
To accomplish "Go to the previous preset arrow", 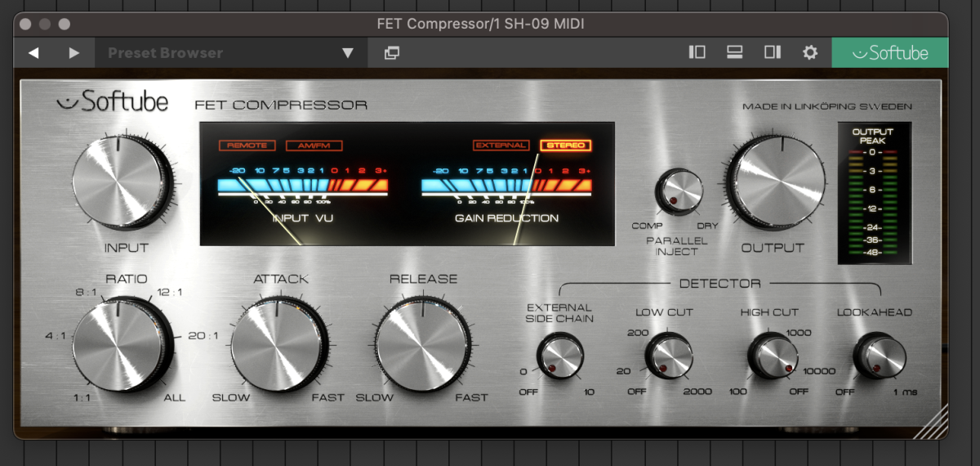I will point(33,53).
